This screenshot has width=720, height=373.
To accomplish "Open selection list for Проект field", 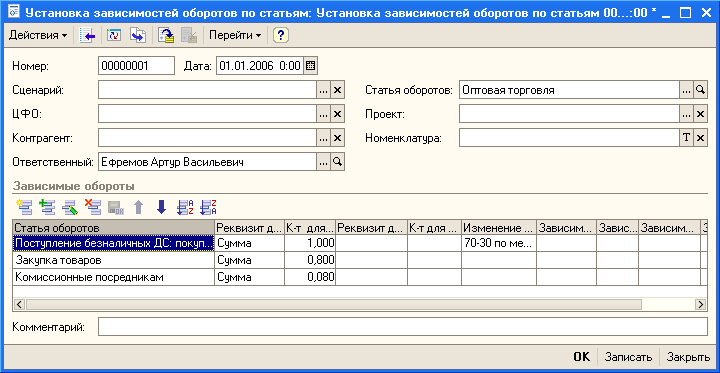I will click(x=686, y=114).
